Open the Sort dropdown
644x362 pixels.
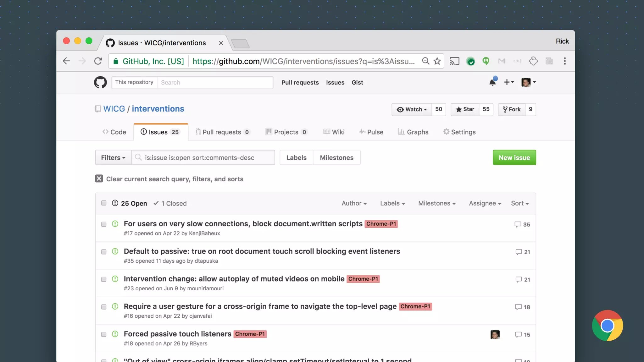pyautogui.click(x=519, y=203)
